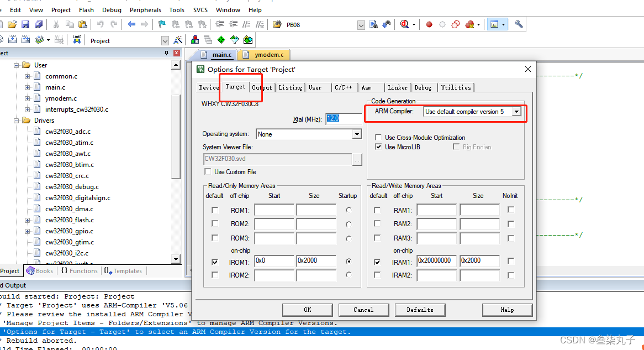Enable Use Cross-Module Optimization
Screen dimensions: 644x350
tap(378, 137)
